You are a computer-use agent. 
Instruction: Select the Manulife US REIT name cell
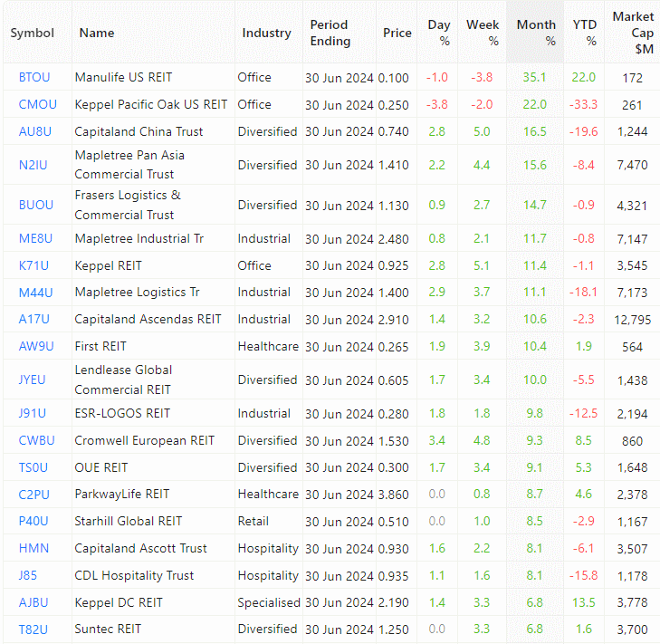pos(123,78)
